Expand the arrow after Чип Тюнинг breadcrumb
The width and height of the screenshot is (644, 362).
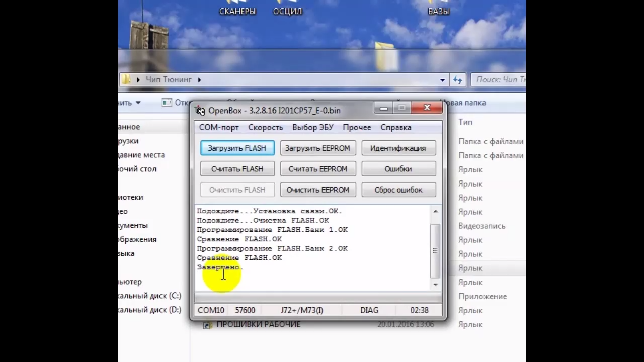pyautogui.click(x=199, y=79)
